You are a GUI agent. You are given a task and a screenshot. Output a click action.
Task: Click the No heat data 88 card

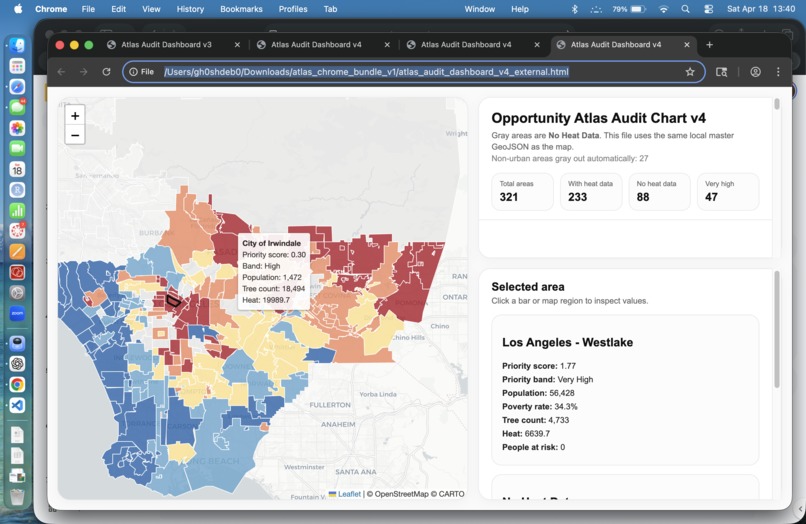click(x=660, y=191)
